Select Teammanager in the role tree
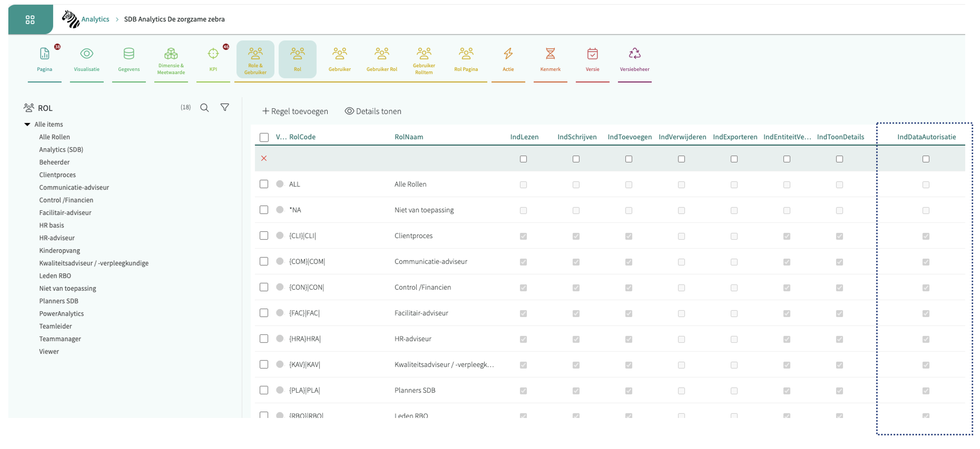 tap(60, 339)
